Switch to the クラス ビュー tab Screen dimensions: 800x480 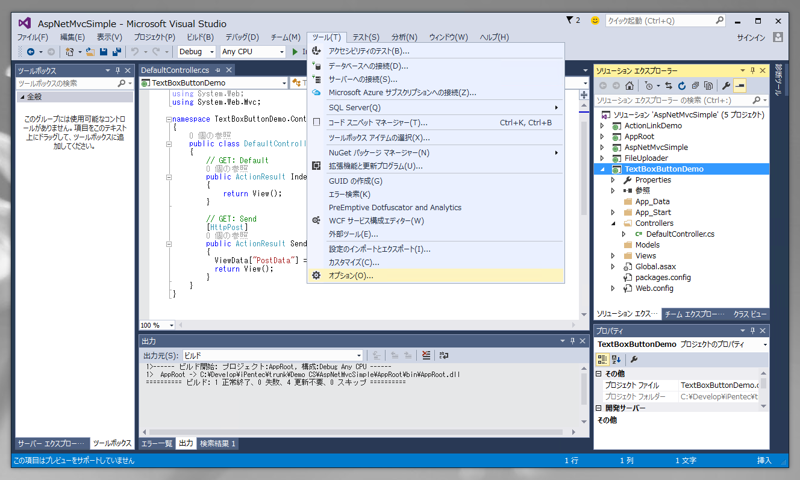click(x=749, y=314)
